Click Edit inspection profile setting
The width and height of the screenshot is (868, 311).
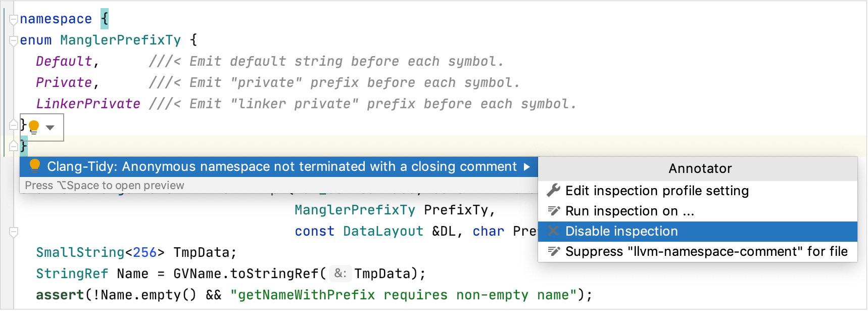coord(657,191)
